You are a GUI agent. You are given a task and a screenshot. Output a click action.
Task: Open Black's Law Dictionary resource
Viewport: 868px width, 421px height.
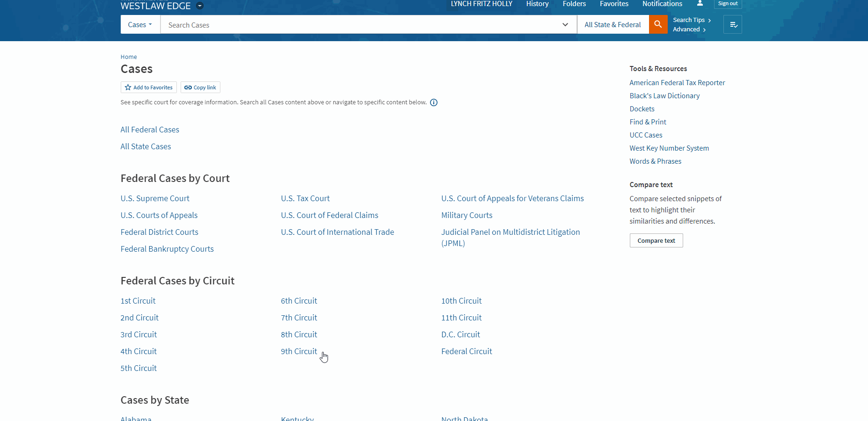664,96
